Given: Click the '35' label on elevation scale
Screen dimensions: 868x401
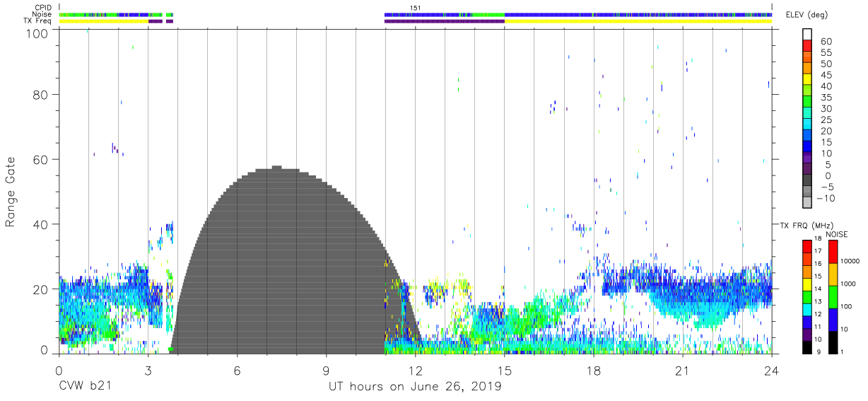Looking at the screenshot, I should [x=826, y=98].
